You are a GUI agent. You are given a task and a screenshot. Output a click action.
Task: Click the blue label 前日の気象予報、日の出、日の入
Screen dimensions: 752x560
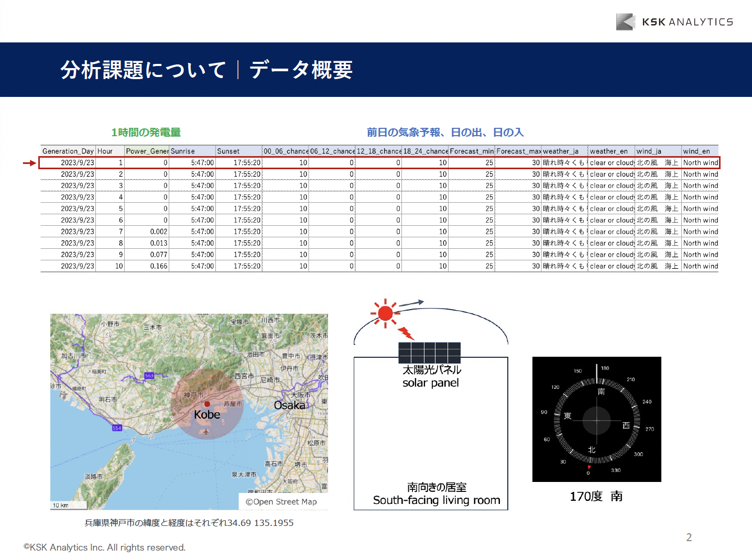445,133
